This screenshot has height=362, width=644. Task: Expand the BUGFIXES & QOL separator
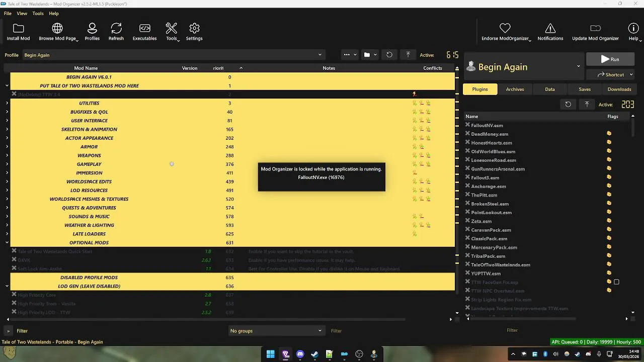point(7,112)
